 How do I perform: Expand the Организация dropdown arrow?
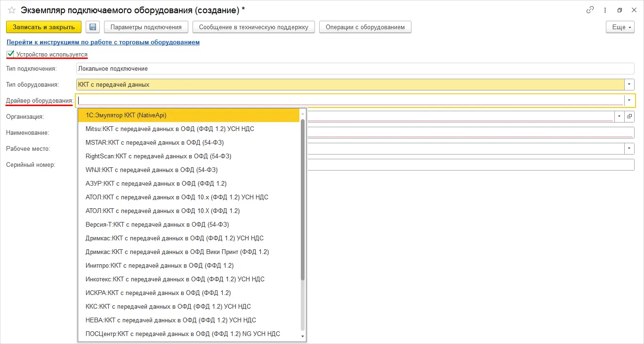619,116
